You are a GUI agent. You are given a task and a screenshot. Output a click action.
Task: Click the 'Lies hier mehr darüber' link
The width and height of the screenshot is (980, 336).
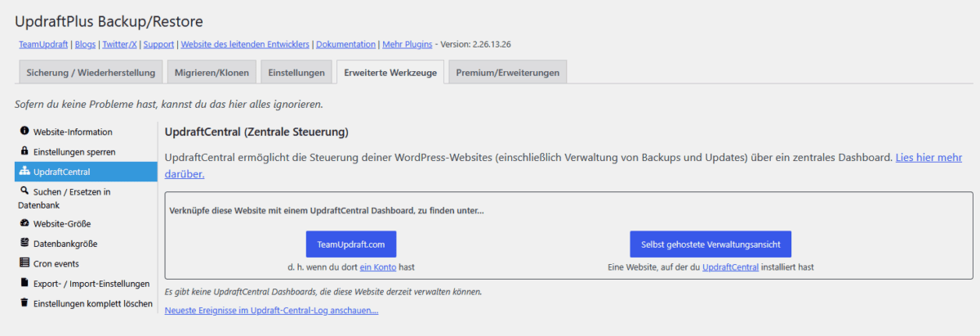tap(929, 157)
